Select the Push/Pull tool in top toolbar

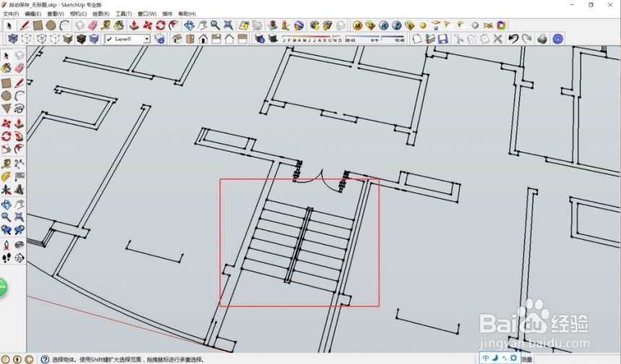tap(134, 26)
